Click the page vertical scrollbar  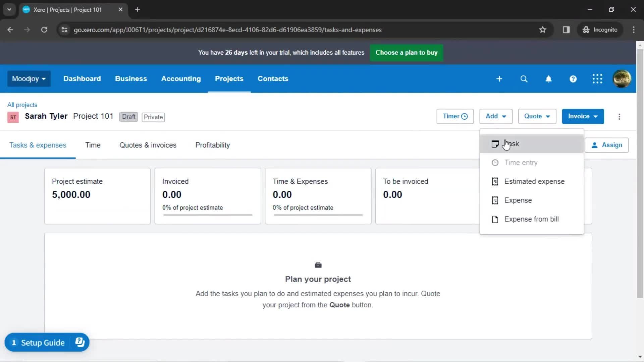coord(640,173)
